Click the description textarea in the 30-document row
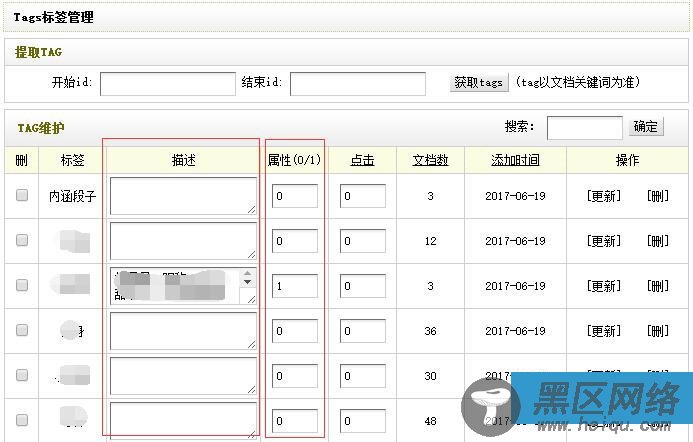Image resolution: width=693 pixels, height=442 pixels. [183, 376]
